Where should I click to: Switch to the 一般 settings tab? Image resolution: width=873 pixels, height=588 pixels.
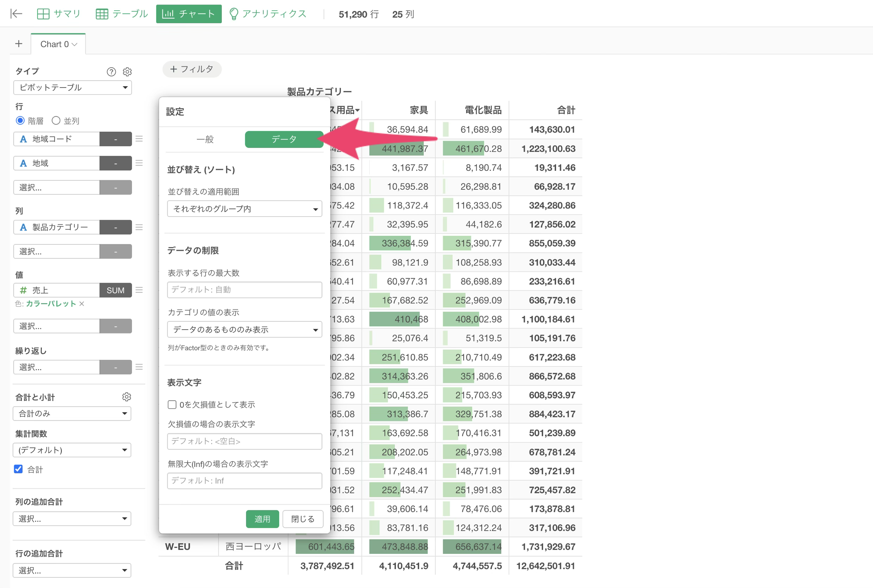pos(205,139)
